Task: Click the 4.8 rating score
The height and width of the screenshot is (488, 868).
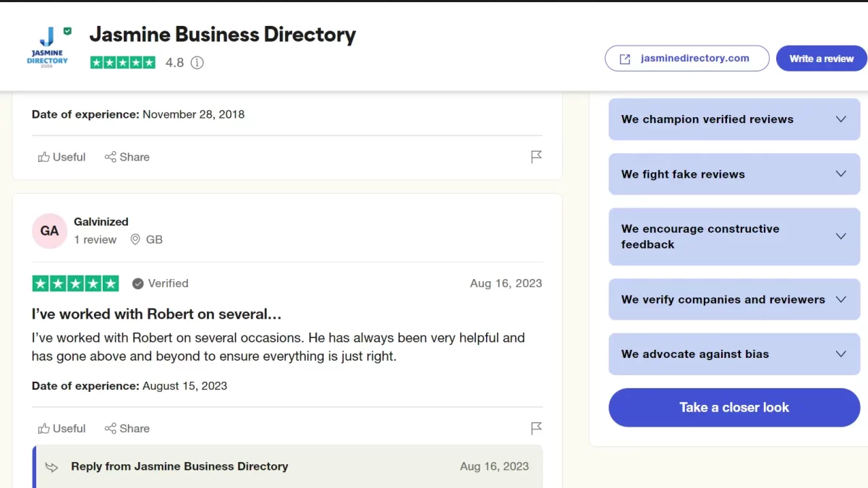Action: [x=174, y=63]
